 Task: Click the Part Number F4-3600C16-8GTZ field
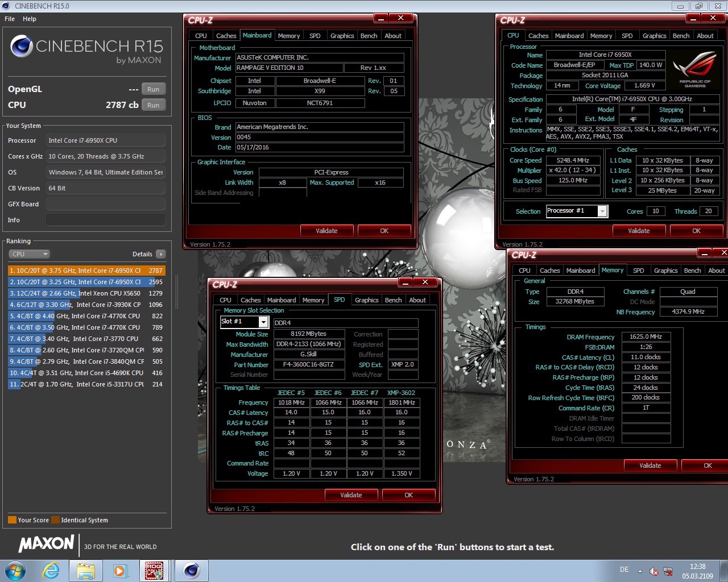[309, 364]
